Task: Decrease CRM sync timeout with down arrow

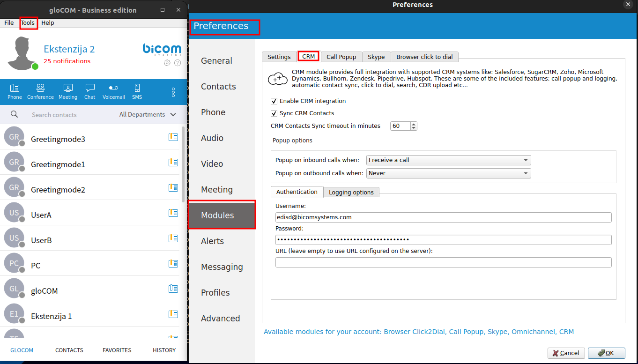Action: pyautogui.click(x=414, y=128)
